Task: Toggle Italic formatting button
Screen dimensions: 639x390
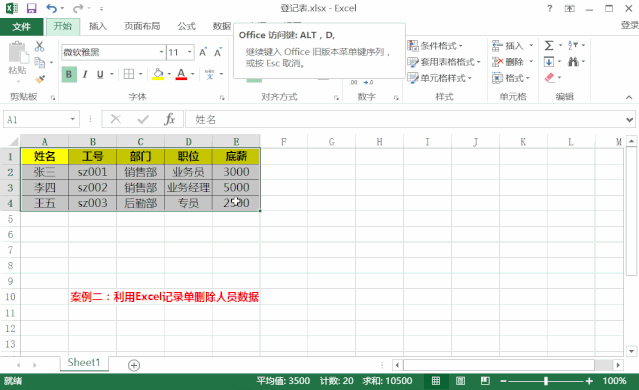Action: (x=85, y=74)
